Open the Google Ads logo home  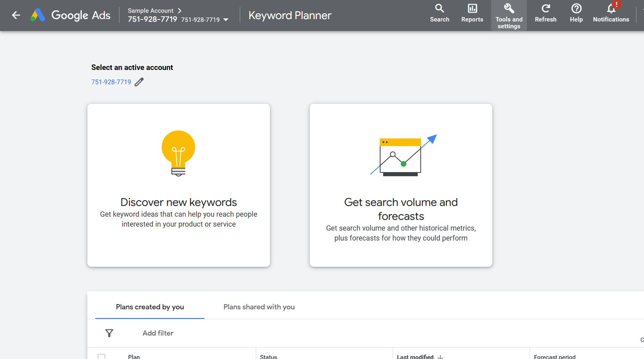[71, 15]
